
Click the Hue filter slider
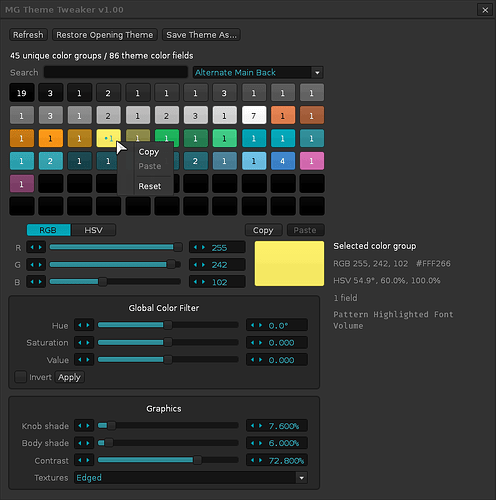click(x=168, y=325)
